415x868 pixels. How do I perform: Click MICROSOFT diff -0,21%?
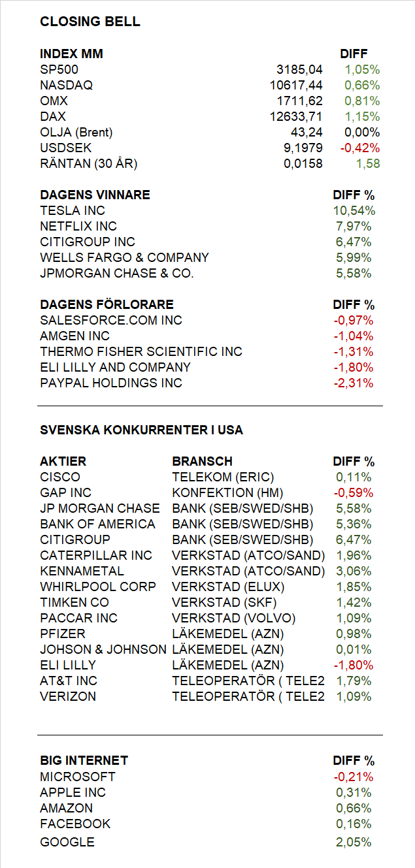354,777
